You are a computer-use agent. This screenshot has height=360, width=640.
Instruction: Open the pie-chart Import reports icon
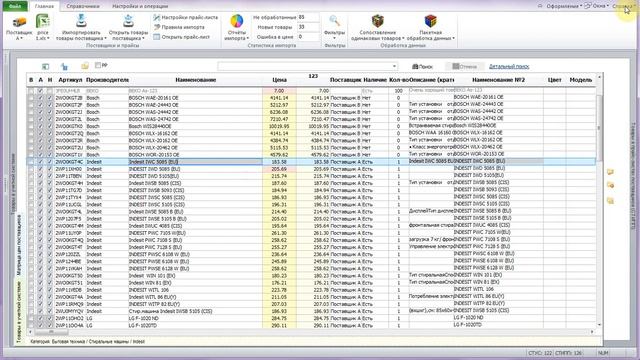(x=237, y=21)
